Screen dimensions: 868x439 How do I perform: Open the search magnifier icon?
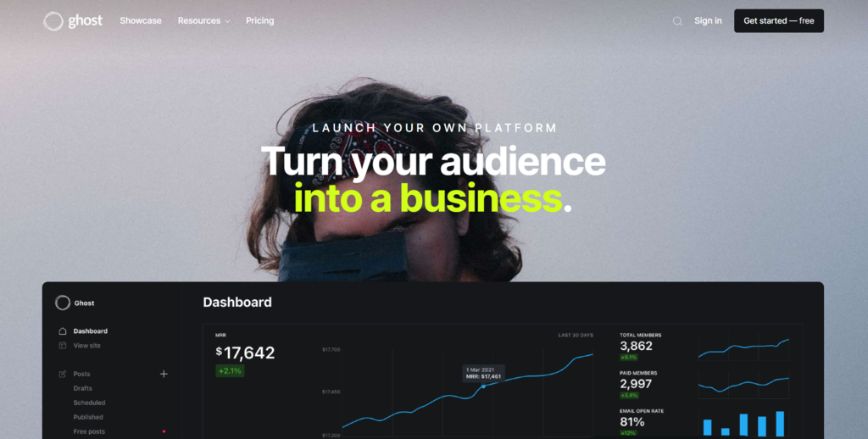[x=677, y=21]
